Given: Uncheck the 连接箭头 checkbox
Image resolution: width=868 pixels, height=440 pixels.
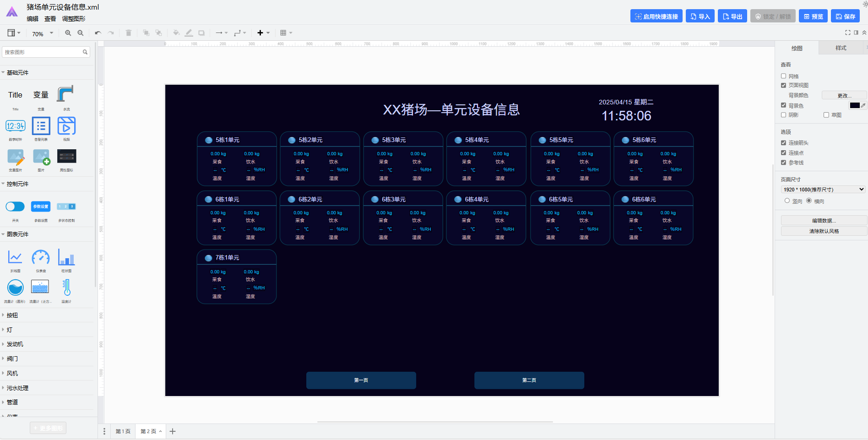Looking at the screenshot, I should tap(783, 143).
